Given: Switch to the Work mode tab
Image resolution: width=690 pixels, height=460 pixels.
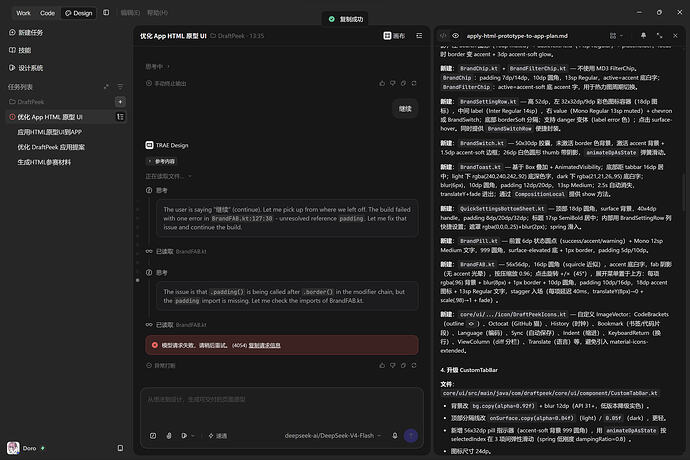Looking at the screenshot, I should pyautogui.click(x=23, y=13).
